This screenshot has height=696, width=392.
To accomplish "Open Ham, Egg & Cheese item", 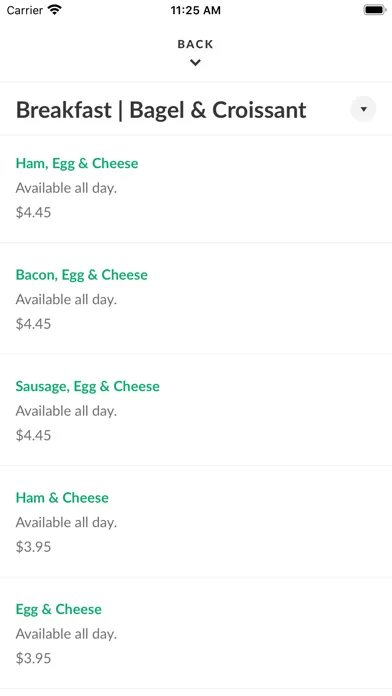I will pyautogui.click(x=196, y=189).
